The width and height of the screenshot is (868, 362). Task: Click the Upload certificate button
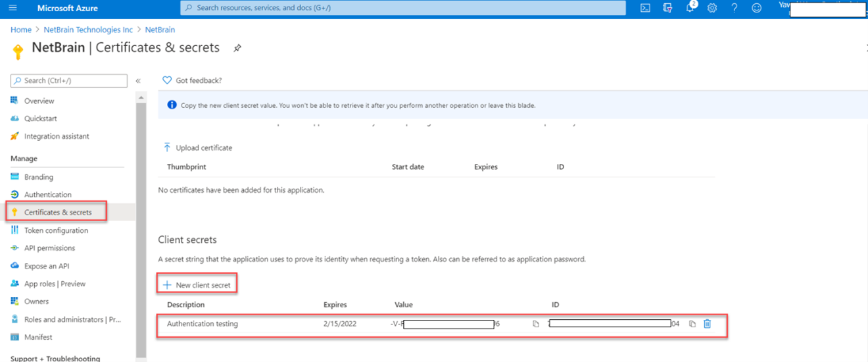[x=198, y=148]
